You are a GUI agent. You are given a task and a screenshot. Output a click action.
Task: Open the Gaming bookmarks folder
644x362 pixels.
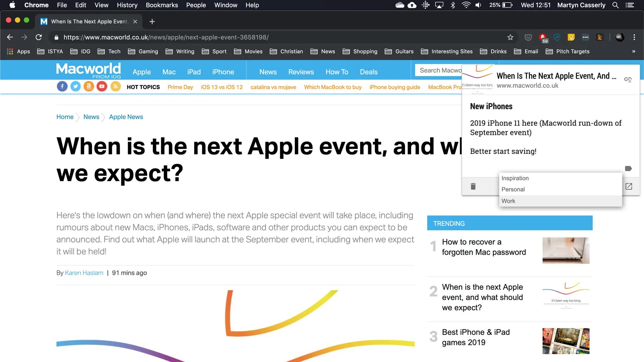tap(143, 51)
